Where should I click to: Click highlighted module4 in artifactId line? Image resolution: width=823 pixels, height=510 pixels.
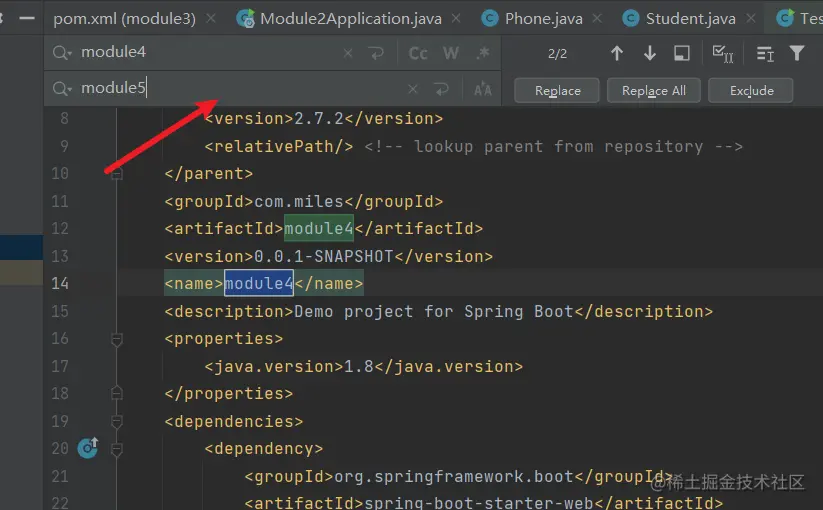pyautogui.click(x=319, y=228)
